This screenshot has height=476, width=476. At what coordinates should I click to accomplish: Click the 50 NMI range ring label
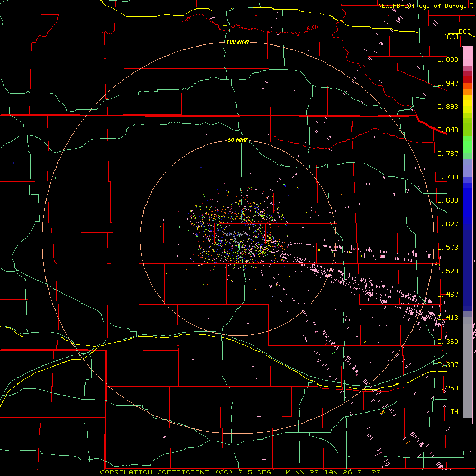click(x=237, y=140)
